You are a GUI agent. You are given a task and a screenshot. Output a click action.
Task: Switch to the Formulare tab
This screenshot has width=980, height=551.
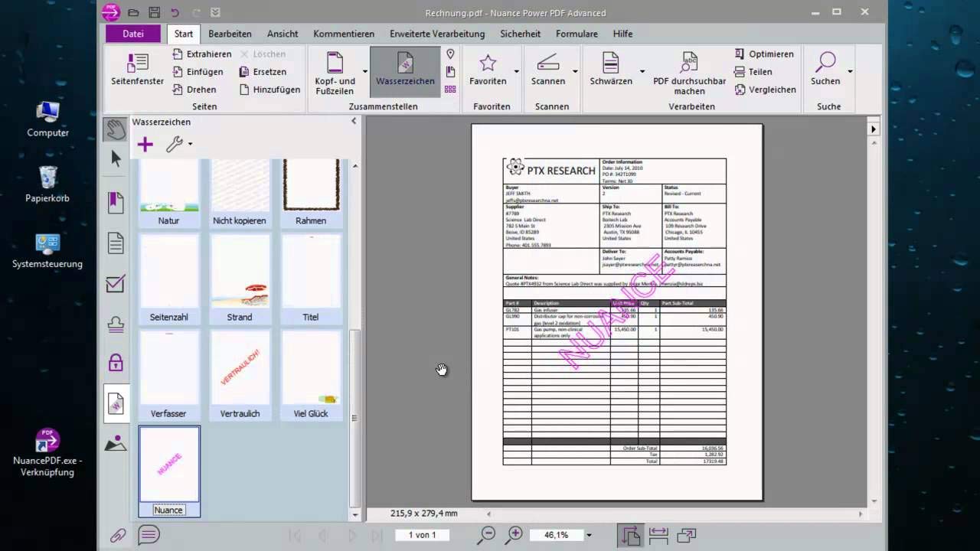577,34
